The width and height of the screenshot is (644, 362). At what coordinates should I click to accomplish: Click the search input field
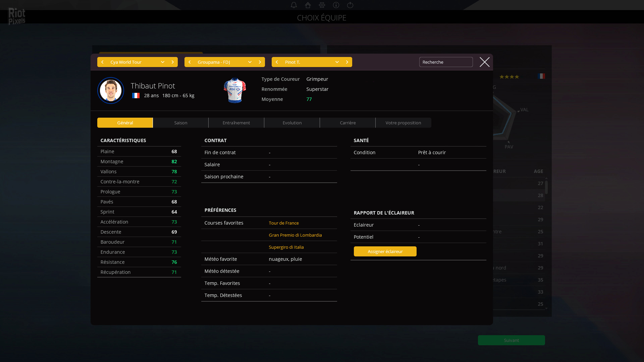[446, 62]
